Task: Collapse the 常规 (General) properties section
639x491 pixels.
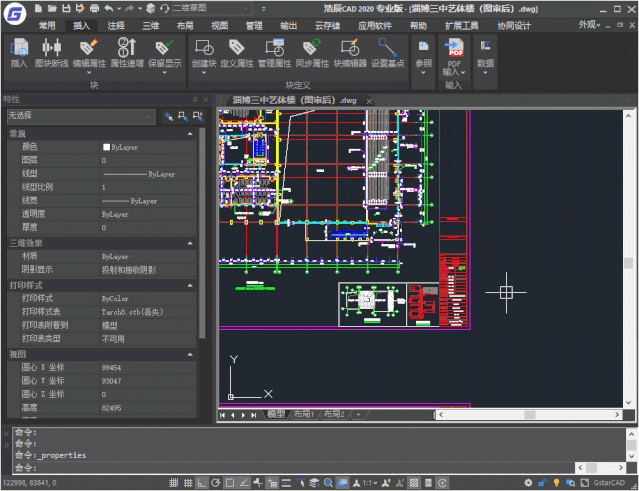Action: (190, 133)
